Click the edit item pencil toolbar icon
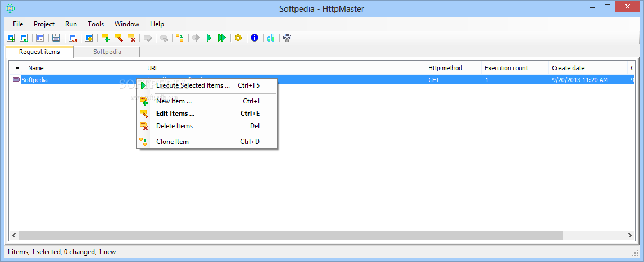This screenshot has width=644, height=262. click(119, 38)
